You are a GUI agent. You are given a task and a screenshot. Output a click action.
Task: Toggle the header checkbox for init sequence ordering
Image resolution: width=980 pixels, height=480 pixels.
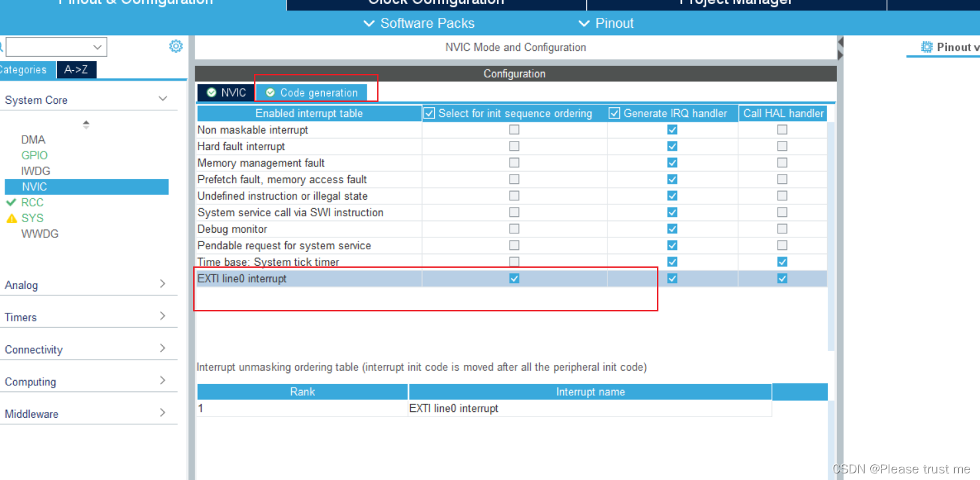pyautogui.click(x=429, y=113)
